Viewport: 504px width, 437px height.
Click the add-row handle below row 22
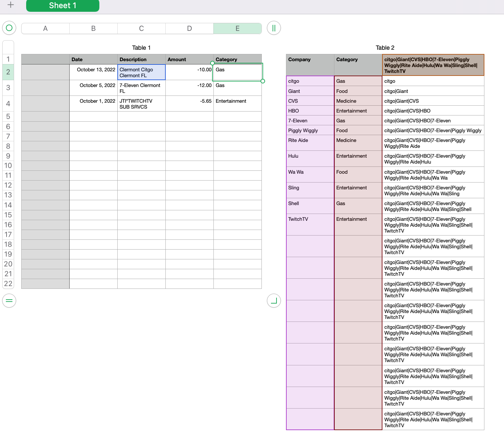pyautogui.click(x=9, y=301)
